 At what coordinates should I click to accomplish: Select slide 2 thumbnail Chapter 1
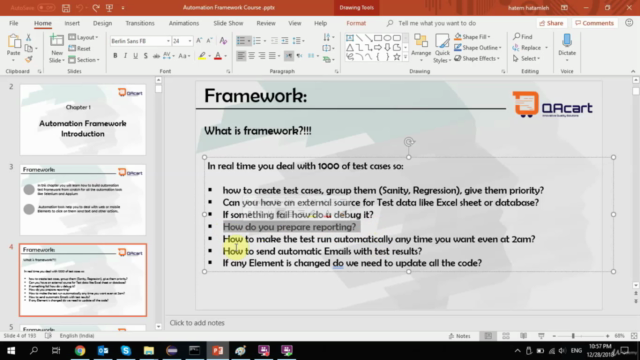pyautogui.click(x=83, y=120)
